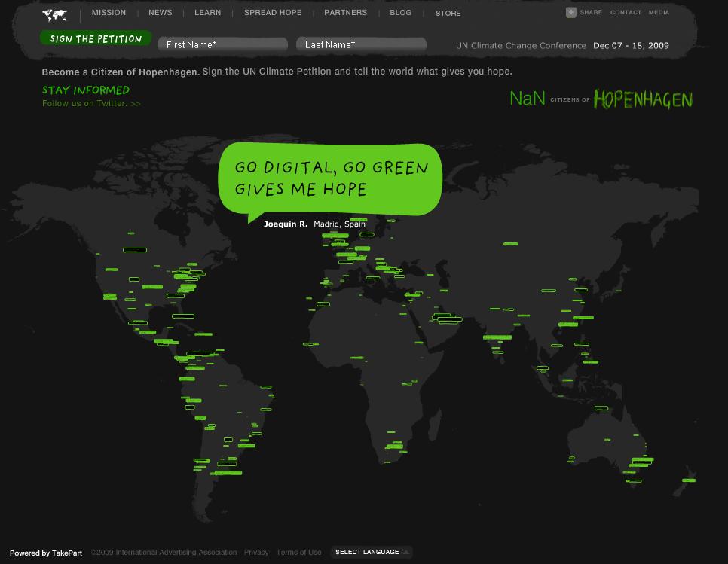Open the Privacy link in the footer
The width and height of the screenshot is (728, 564).
click(x=256, y=553)
